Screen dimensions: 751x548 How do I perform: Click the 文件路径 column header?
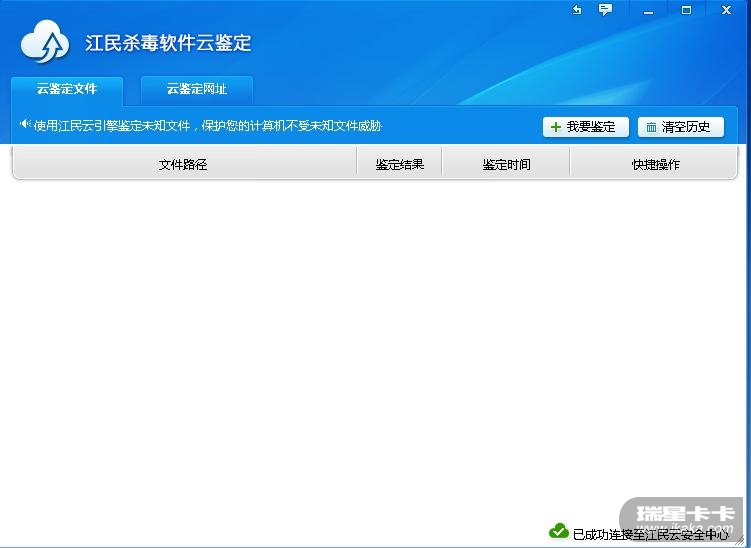[183, 164]
